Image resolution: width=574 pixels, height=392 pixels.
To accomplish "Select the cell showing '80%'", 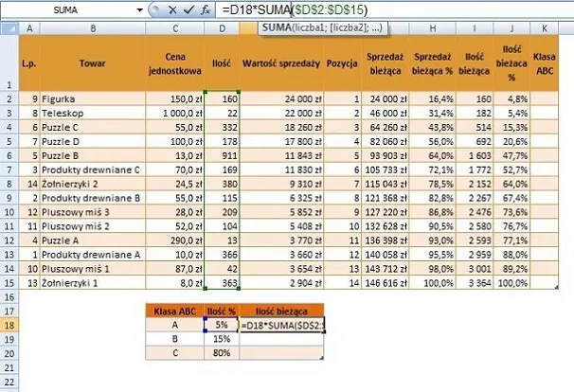I will (x=222, y=353).
